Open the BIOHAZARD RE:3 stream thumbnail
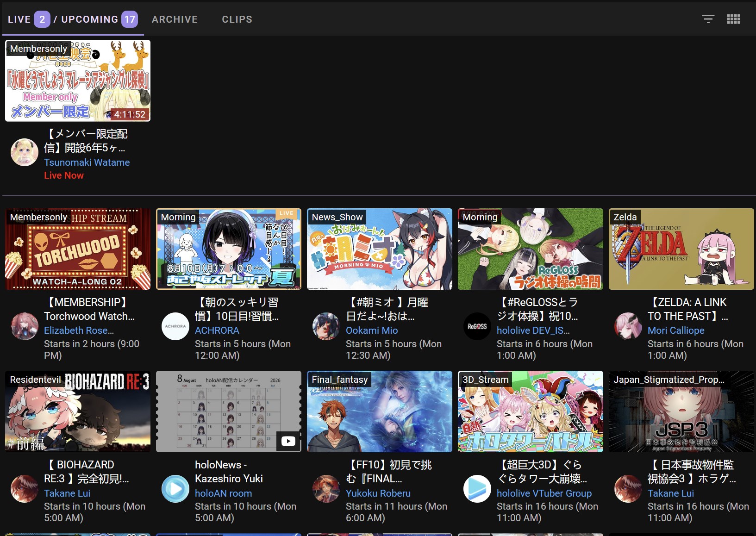The height and width of the screenshot is (536, 756). [78, 411]
